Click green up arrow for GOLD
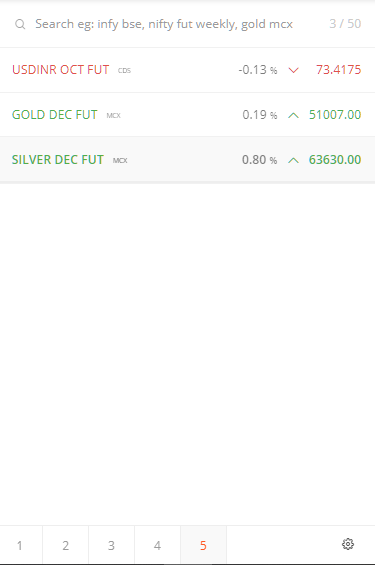 pyautogui.click(x=294, y=115)
